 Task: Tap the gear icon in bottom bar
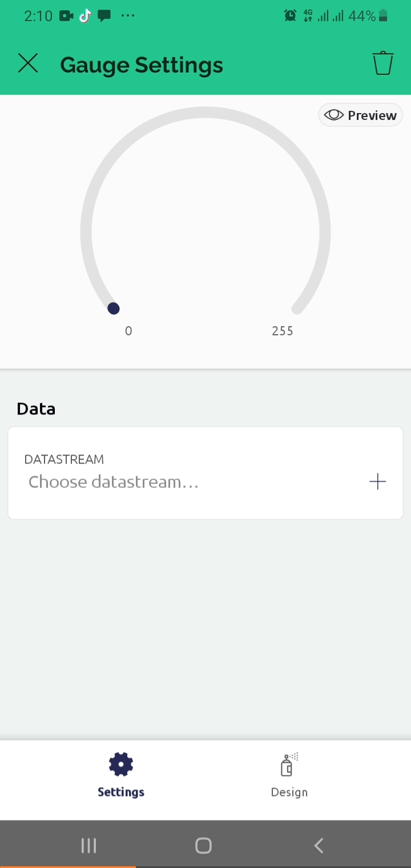coord(121,765)
